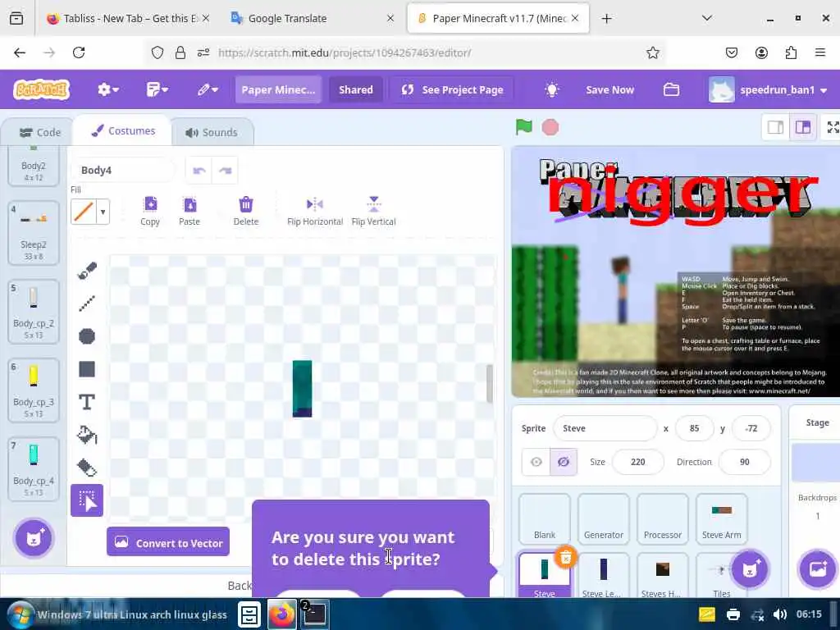Open a new browser tab
Viewport: 840px width, 630px height.
[606, 19]
